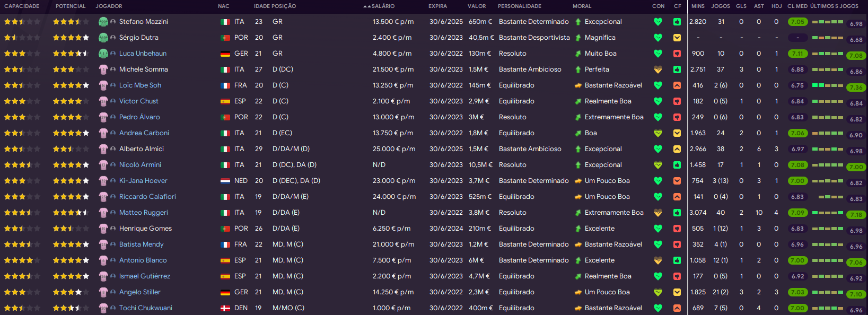Click Henrique Gomes' contract expiry 30/6/2024

point(446,229)
